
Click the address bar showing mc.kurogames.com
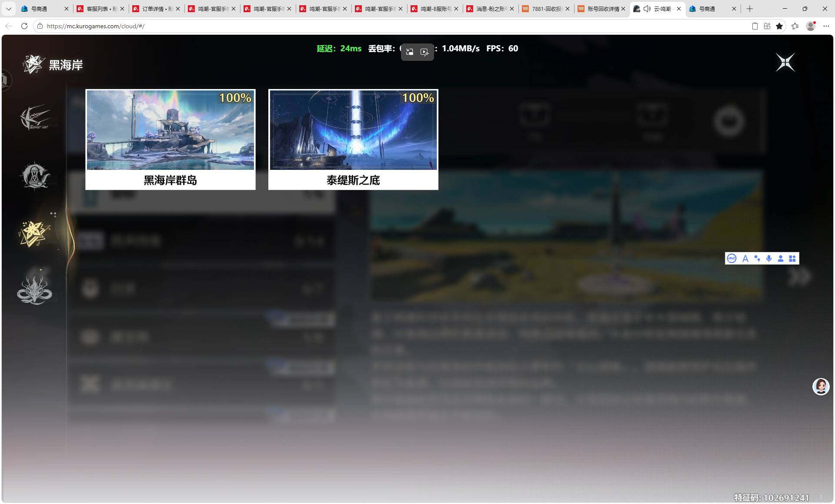coord(391,26)
